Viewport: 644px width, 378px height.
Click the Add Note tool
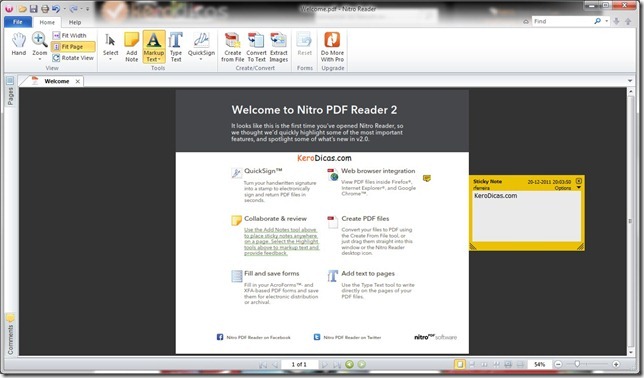(x=131, y=47)
